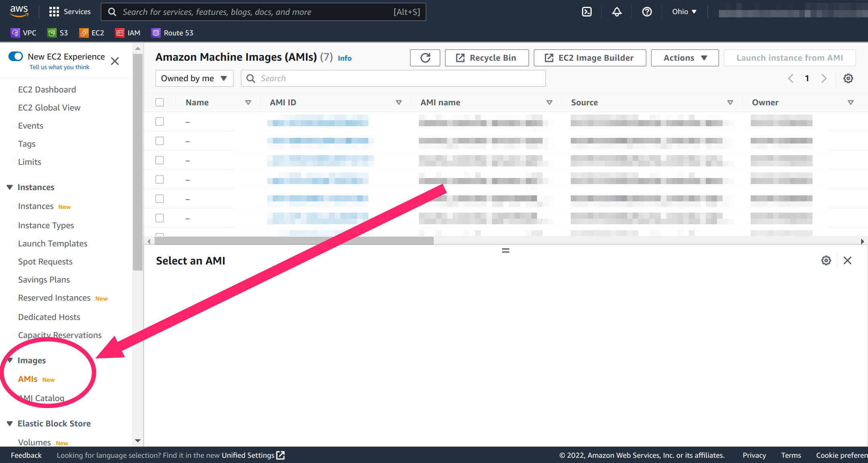This screenshot has width=868, height=463.
Task: Open the IAM shortcut in favorites bar
Action: 128,33
